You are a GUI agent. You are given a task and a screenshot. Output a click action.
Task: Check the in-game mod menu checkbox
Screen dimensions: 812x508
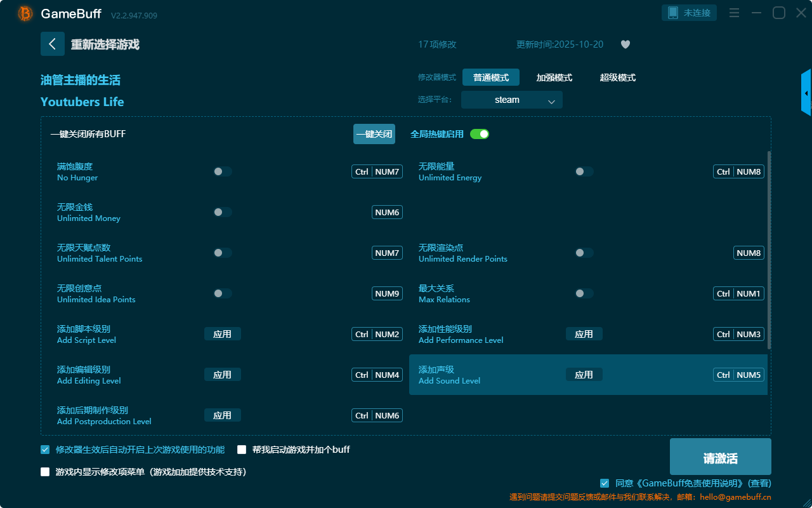(45, 472)
